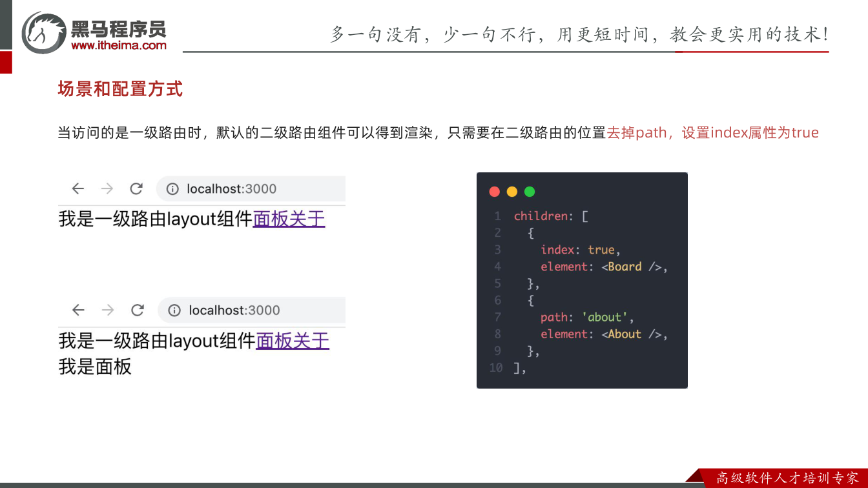Select the code line 'children: ['
This screenshot has height=488, width=868.
click(x=551, y=216)
